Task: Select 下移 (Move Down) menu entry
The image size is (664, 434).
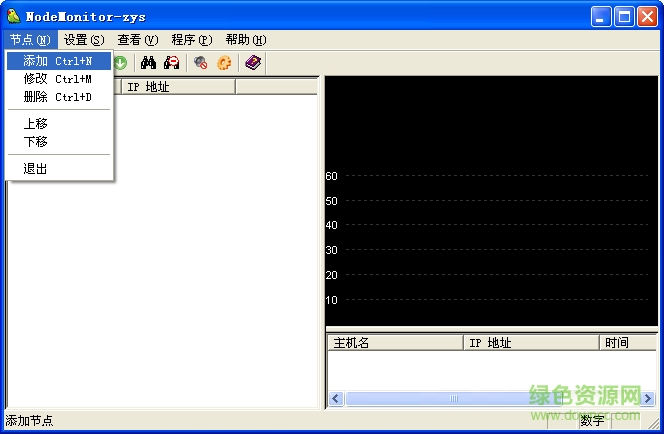Action: pos(36,142)
